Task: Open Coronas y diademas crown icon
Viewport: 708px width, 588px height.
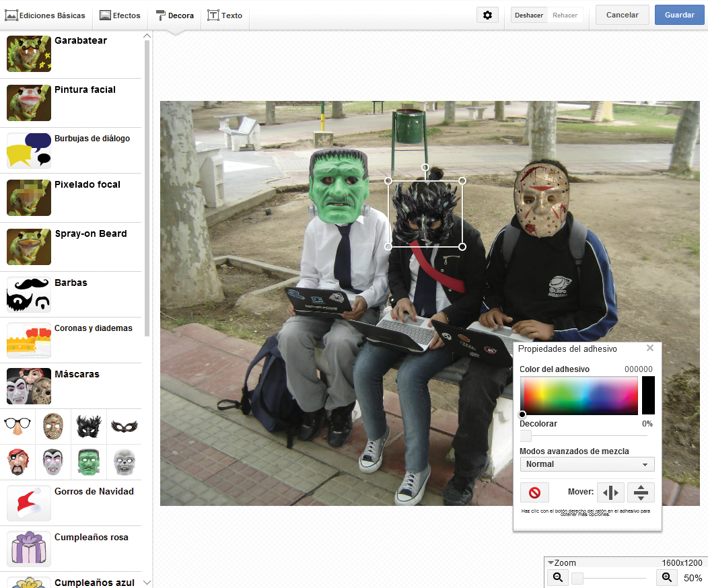Action: (x=29, y=340)
